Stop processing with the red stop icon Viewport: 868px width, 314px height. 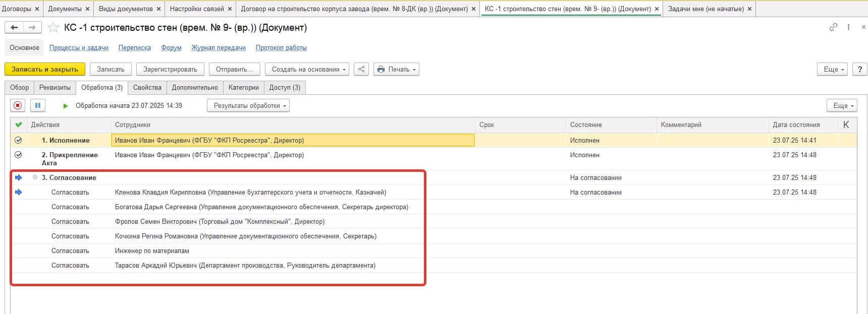coord(18,105)
